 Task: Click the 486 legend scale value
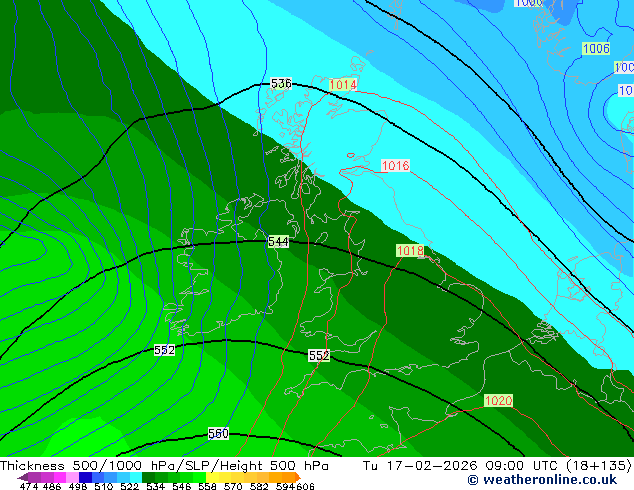click(52, 486)
